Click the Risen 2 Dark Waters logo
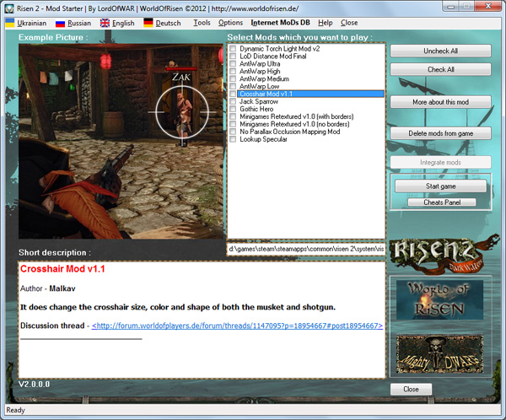 pos(444,256)
